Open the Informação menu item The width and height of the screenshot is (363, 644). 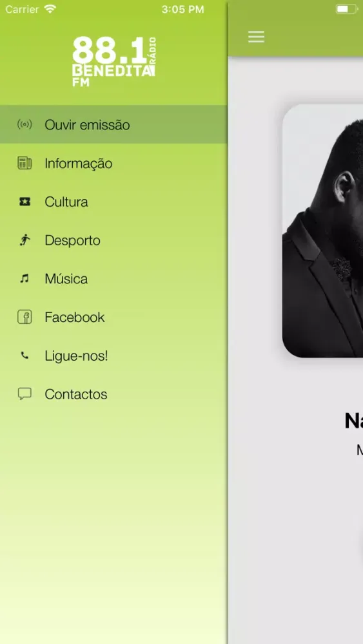(113, 163)
